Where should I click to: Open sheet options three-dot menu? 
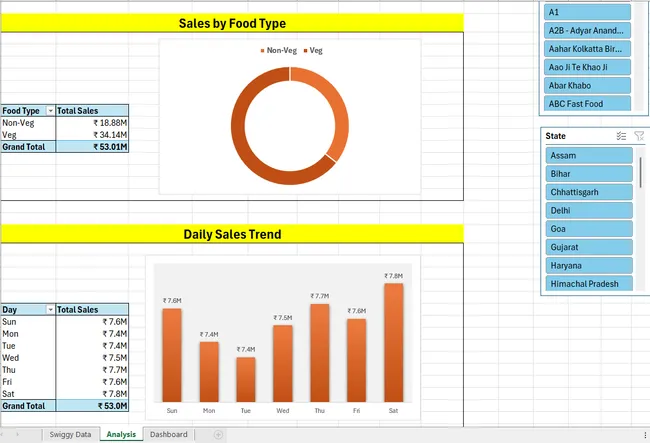click(x=645, y=435)
